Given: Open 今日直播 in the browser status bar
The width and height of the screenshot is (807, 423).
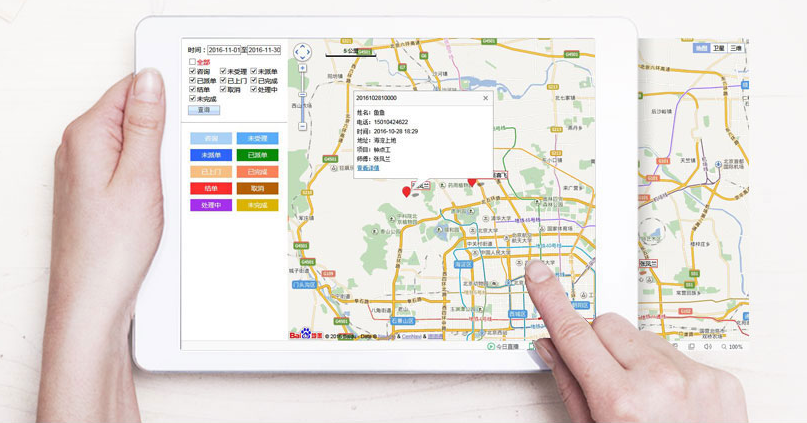Looking at the screenshot, I should click(x=503, y=347).
